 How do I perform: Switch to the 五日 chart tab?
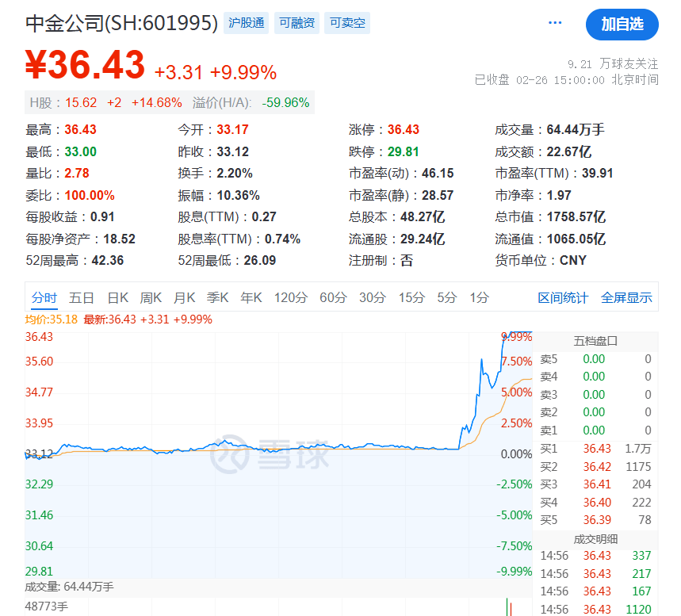(x=82, y=298)
